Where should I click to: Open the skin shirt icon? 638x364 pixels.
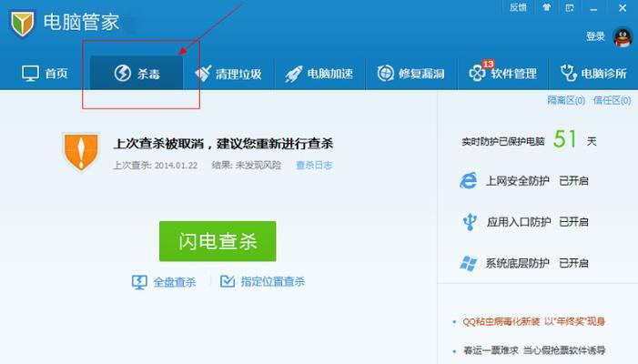tap(546, 7)
